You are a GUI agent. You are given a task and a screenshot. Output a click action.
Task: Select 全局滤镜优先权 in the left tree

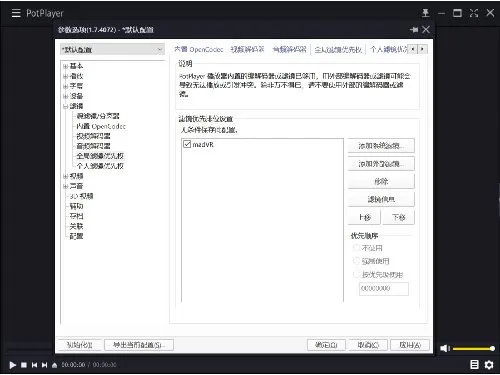[x=100, y=156]
